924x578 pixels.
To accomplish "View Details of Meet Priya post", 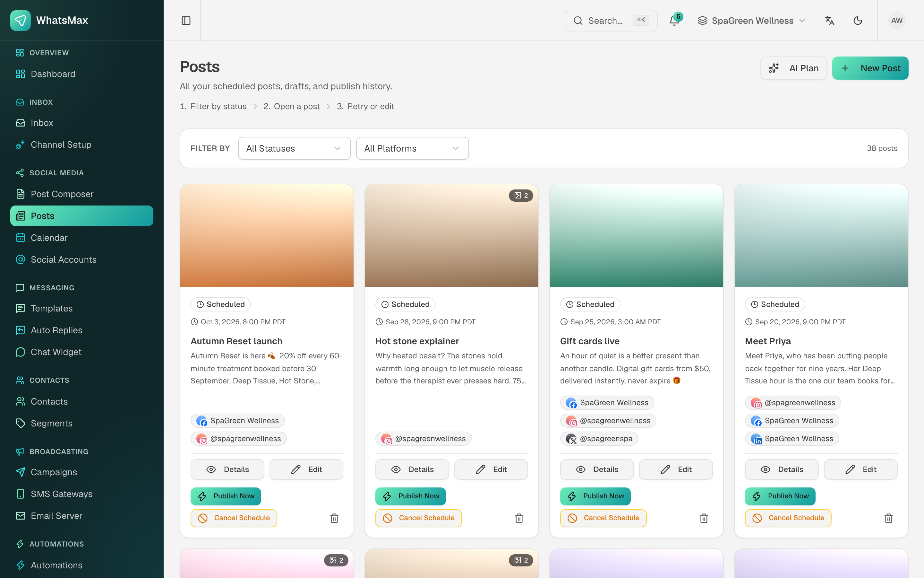I will tap(782, 469).
